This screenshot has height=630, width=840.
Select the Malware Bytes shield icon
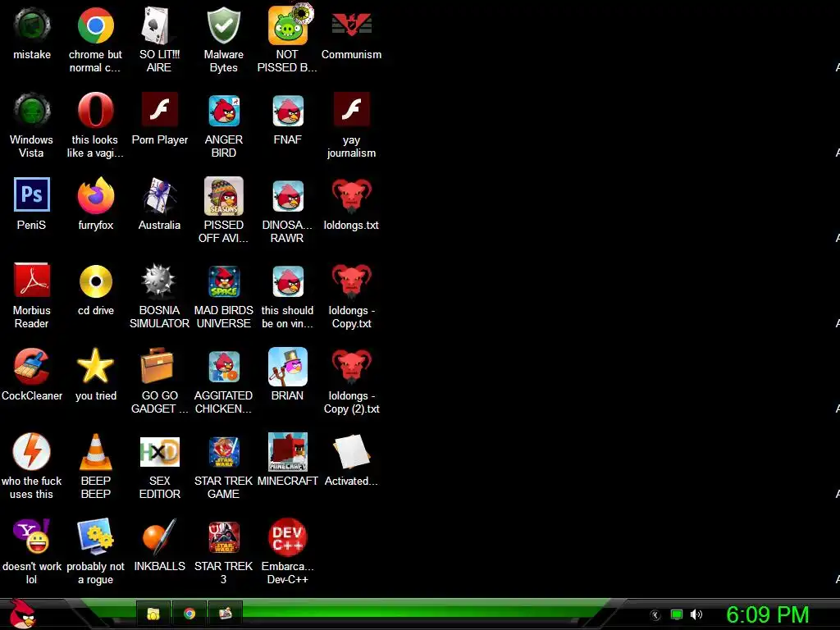[223, 25]
